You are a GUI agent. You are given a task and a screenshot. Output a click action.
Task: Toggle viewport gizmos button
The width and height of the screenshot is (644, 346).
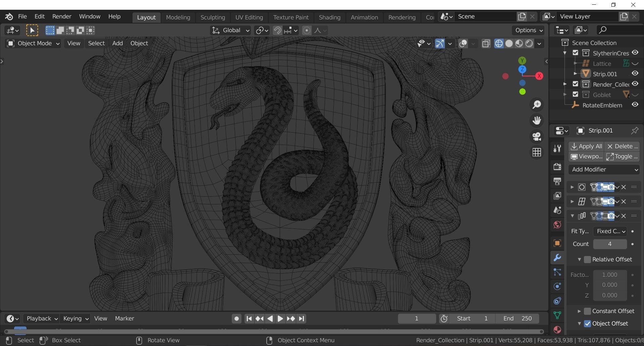(440, 44)
